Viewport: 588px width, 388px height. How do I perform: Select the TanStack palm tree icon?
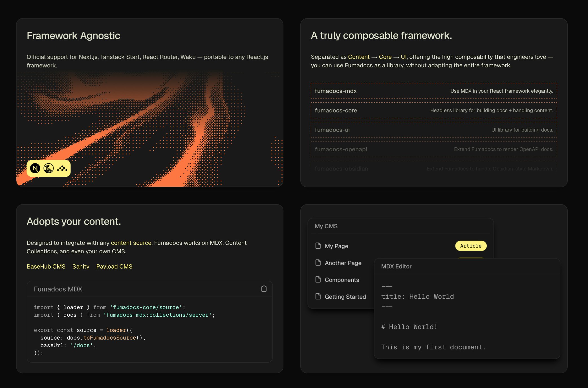click(x=49, y=168)
